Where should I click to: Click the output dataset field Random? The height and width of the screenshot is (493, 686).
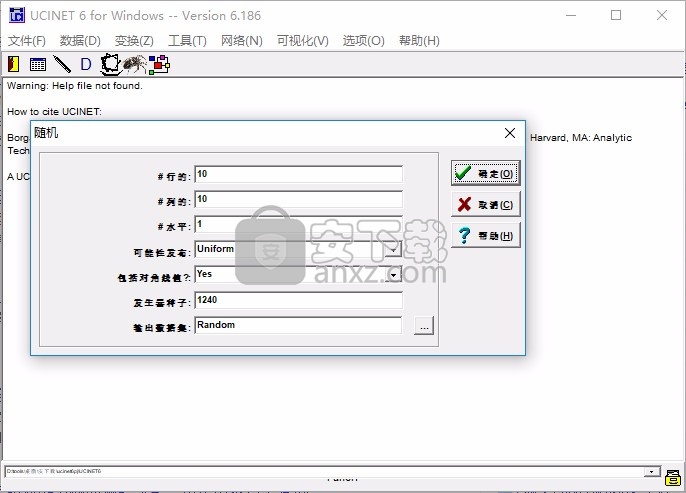[298, 325]
